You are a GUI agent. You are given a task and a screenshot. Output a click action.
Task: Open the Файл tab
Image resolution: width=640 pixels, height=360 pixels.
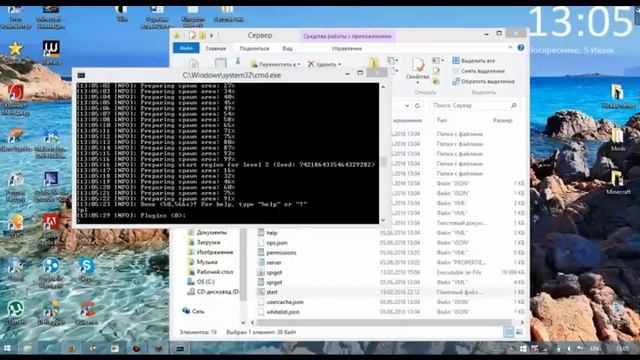coord(186,48)
